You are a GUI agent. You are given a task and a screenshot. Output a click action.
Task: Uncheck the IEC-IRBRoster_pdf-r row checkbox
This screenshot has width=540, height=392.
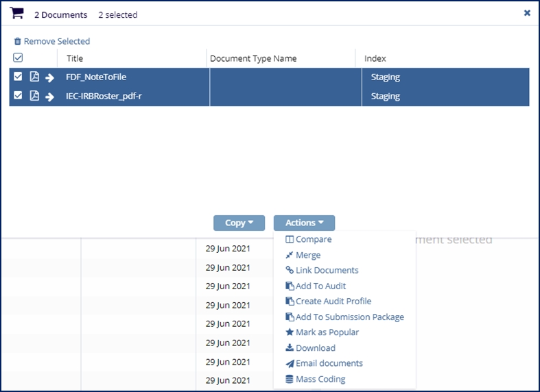pos(19,96)
